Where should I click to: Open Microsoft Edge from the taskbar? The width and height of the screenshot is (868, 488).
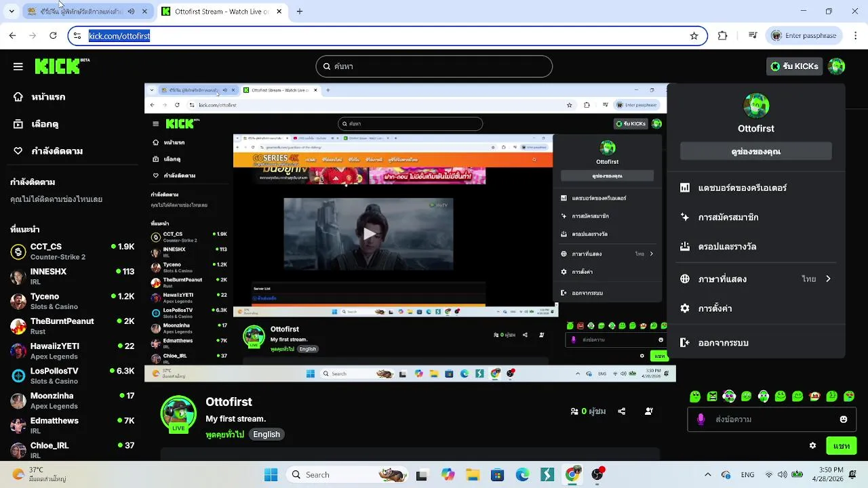522,475
